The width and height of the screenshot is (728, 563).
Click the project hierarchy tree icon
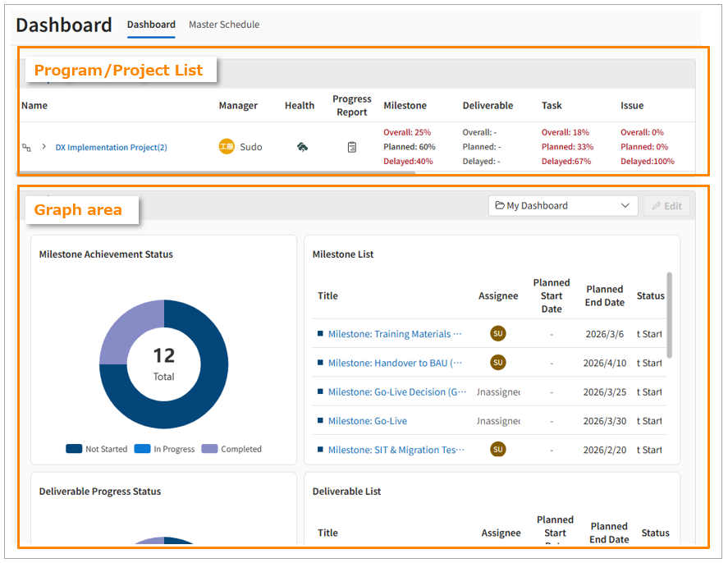pyautogui.click(x=26, y=148)
